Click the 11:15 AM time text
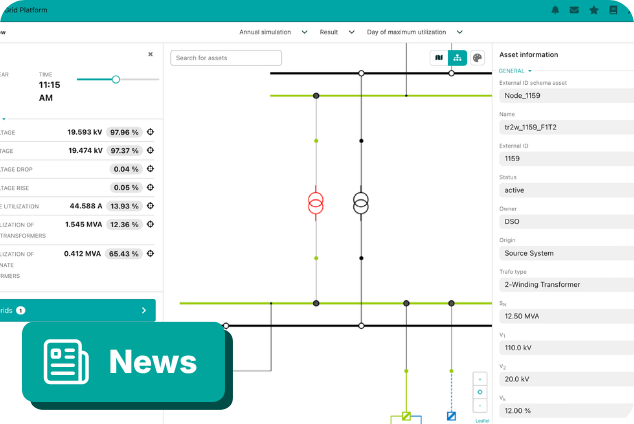The image size is (634, 424). [49, 91]
